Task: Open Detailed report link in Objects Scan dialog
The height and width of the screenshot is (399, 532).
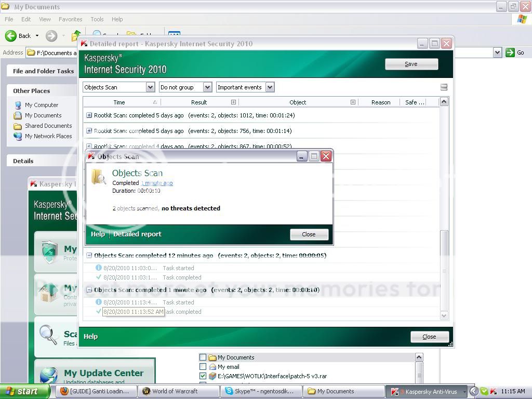Action: 137,234
